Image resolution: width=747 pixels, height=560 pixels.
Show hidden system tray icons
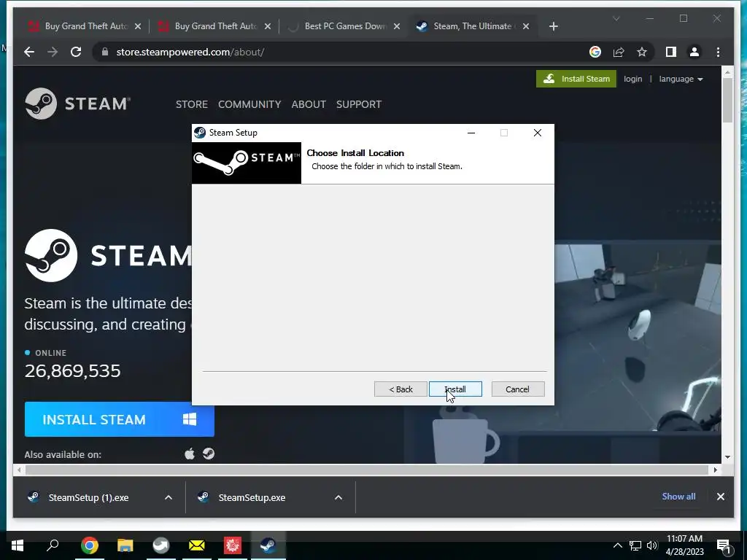[617, 545]
